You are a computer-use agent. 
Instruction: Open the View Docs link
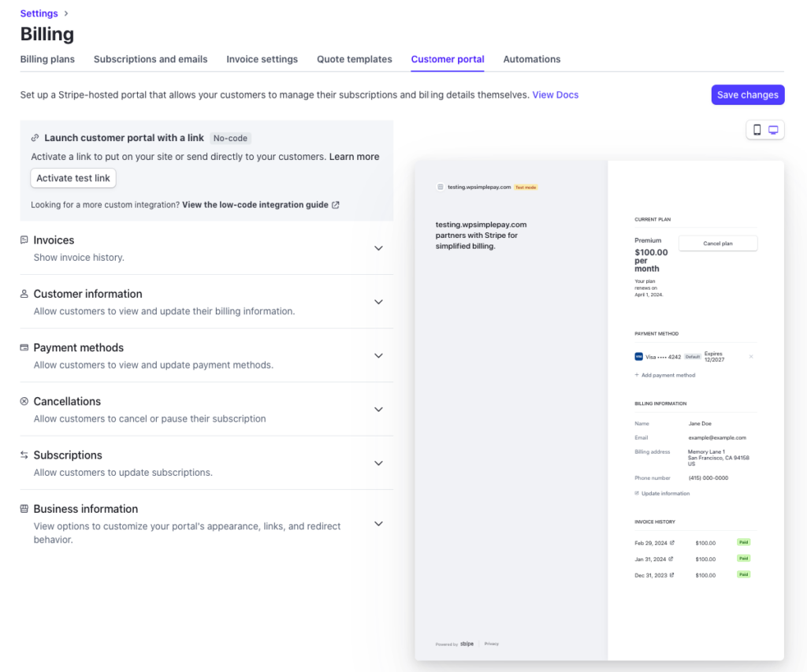tap(555, 95)
